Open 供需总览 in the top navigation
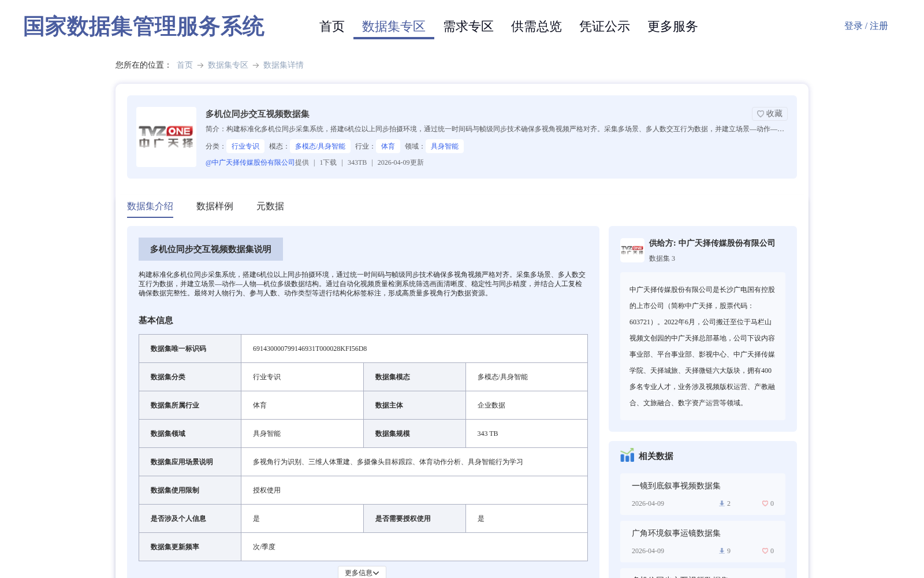 tap(536, 27)
